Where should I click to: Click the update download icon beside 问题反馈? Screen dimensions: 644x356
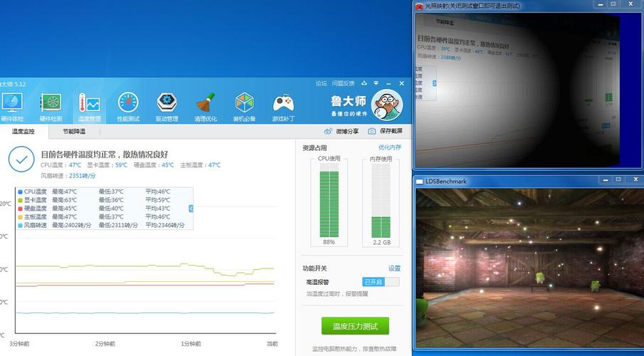pos(364,83)
